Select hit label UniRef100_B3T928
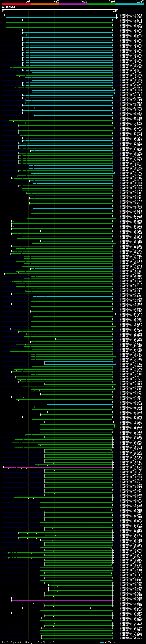146x644 pixels. tap(131, 472)
